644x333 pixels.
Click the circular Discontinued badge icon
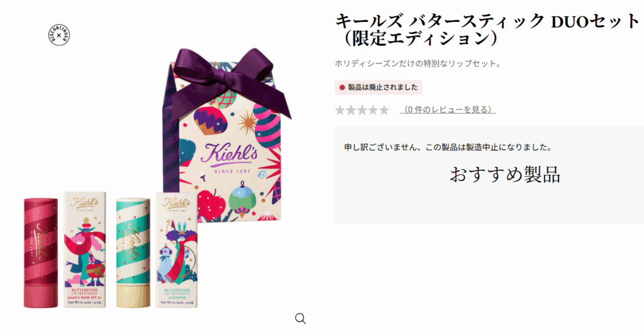tap(59, 35)
